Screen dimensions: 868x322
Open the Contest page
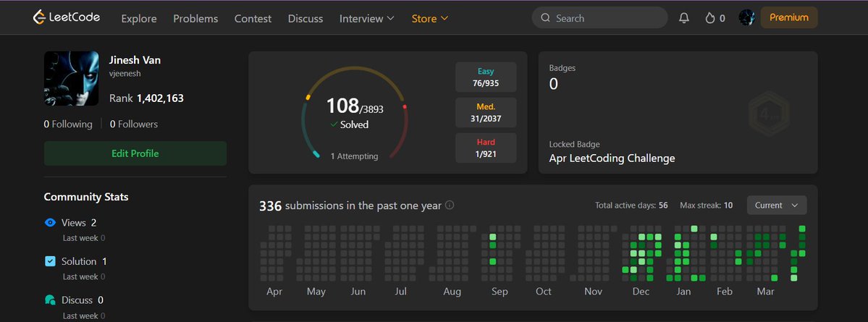click(x=253, y=18)
